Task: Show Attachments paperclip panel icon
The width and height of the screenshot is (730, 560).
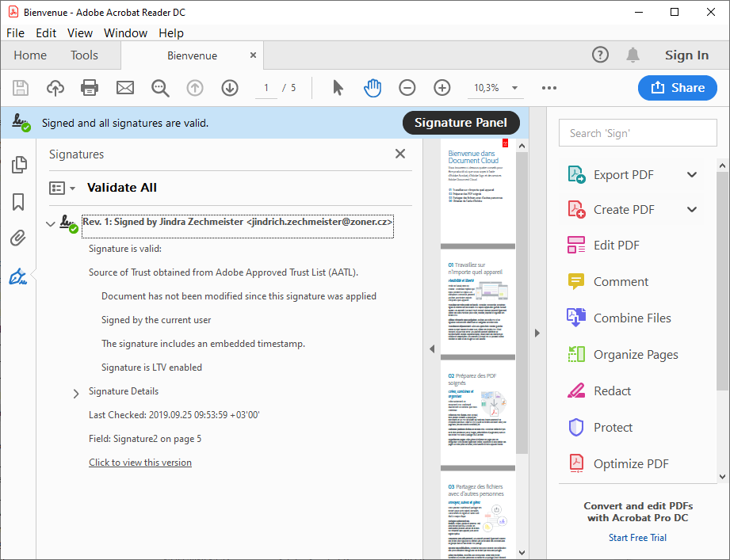Action: (x=18, y=238)
